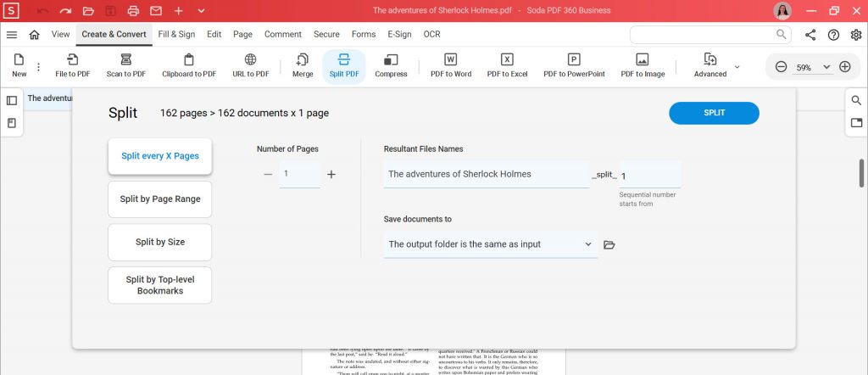Screen dimensions: 868x375
Task: Choose Clipboard to PDF tool
Action: pyautogui.click(x=189, y=65)
